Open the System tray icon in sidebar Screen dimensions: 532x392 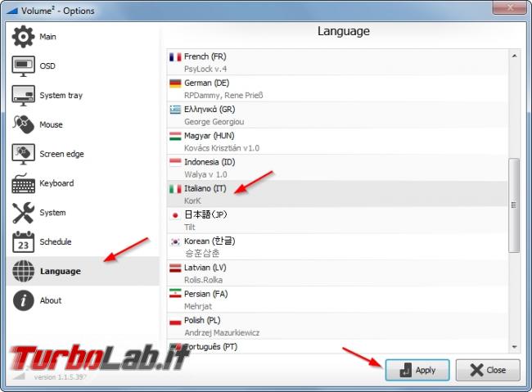pyautogui.click(x=23, y=96)
